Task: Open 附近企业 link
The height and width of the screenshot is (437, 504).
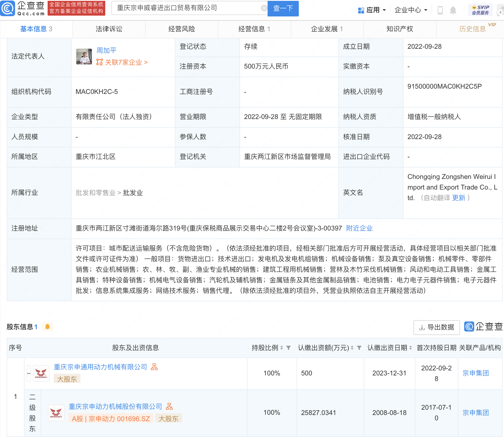Action: tap(359, 228)
